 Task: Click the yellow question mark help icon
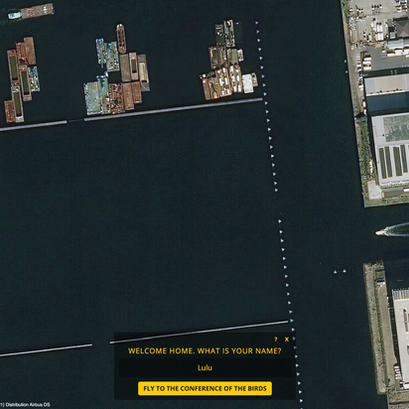click(276, 339)
